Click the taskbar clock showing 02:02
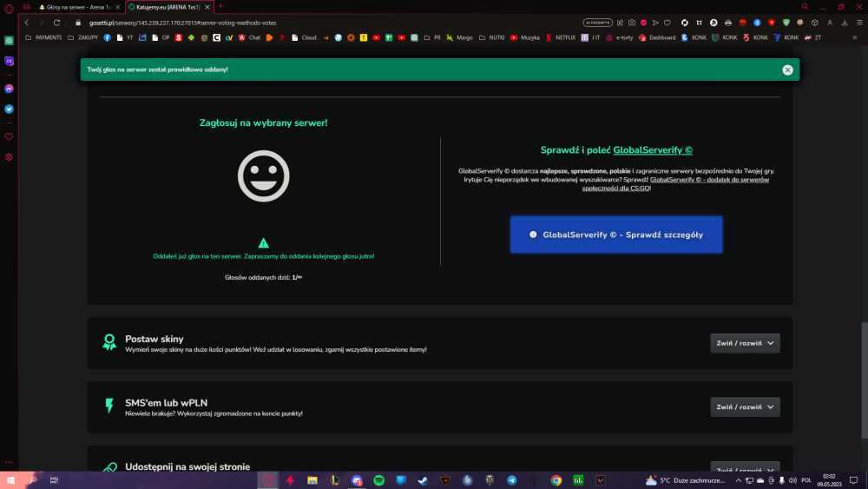 (x=829, y=480)
